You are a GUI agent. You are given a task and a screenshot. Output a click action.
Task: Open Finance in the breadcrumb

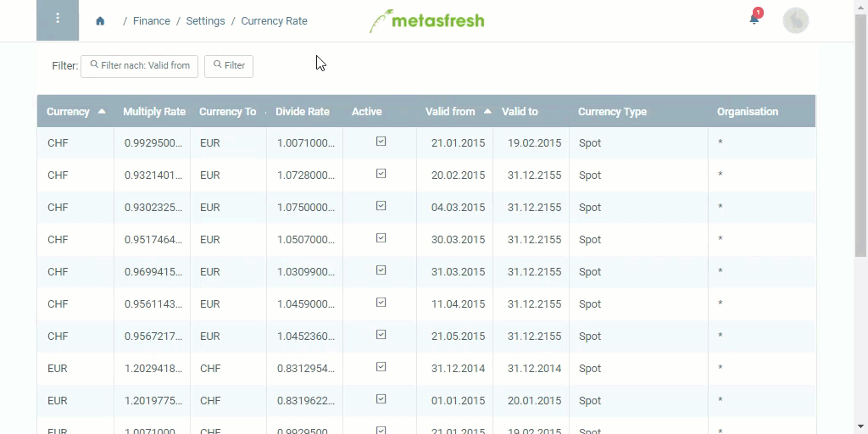(151, 21)
